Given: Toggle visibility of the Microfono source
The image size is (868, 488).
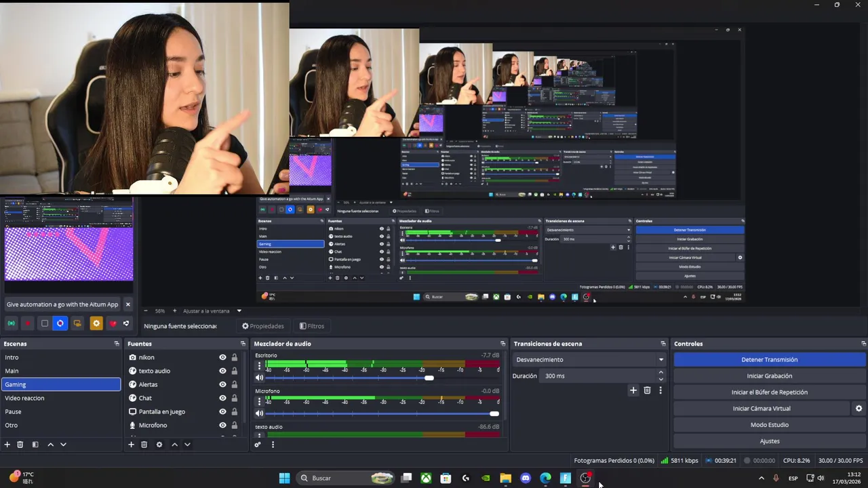Looking at the screenshot, I should tap(222, 425).
